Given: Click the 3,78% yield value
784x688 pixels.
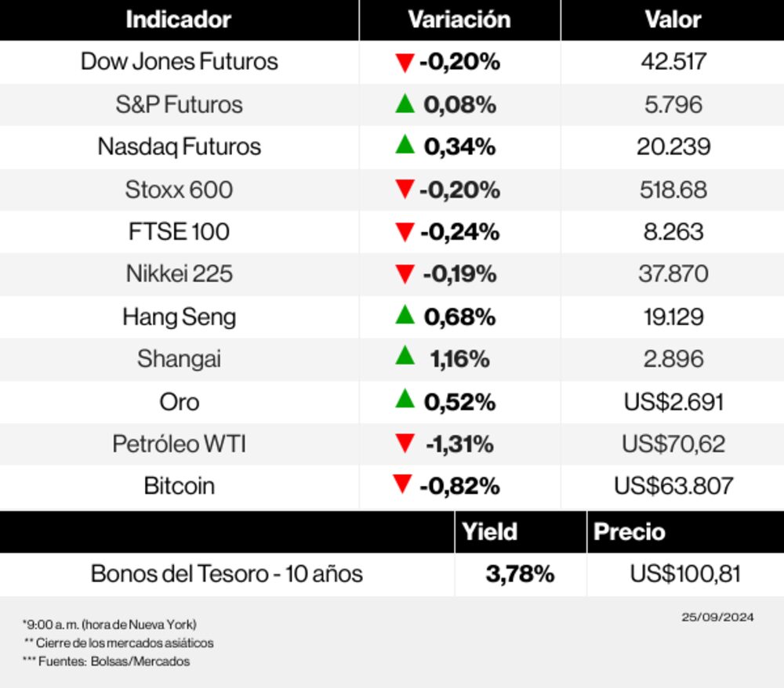Looking at the screenshot, I should pyautogui.click(x=520, y=574).
